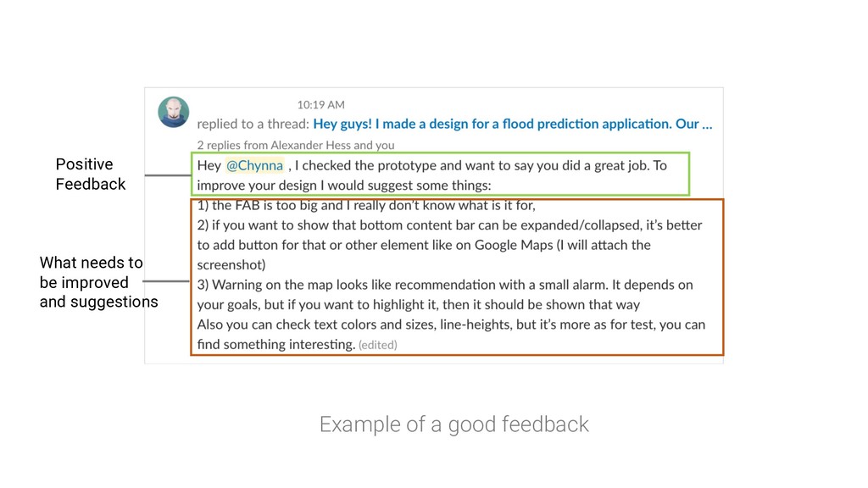Viewport: 868px width, 488px height.
Task: Click the line 'find something interesting.'
Action: point(276,344)
